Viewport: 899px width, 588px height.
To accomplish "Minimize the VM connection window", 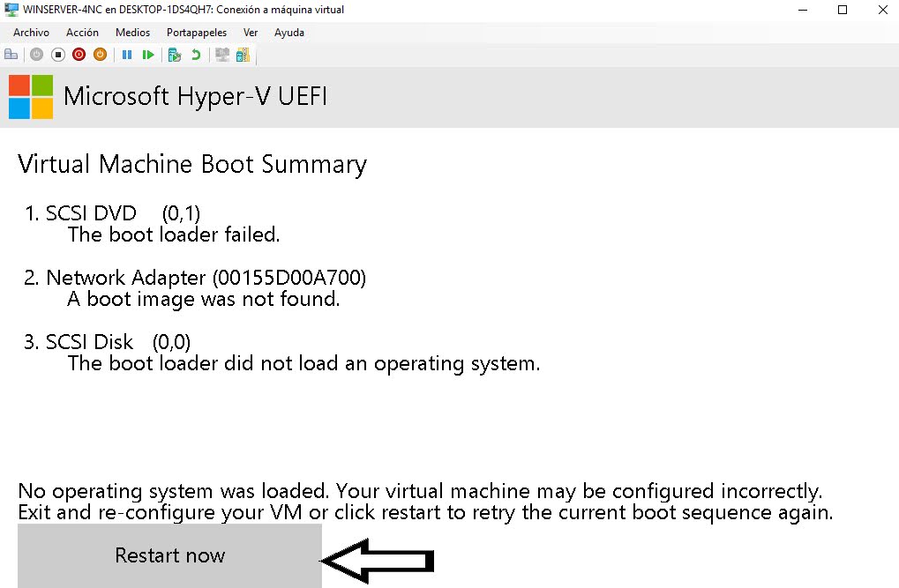I will [803, 10].
